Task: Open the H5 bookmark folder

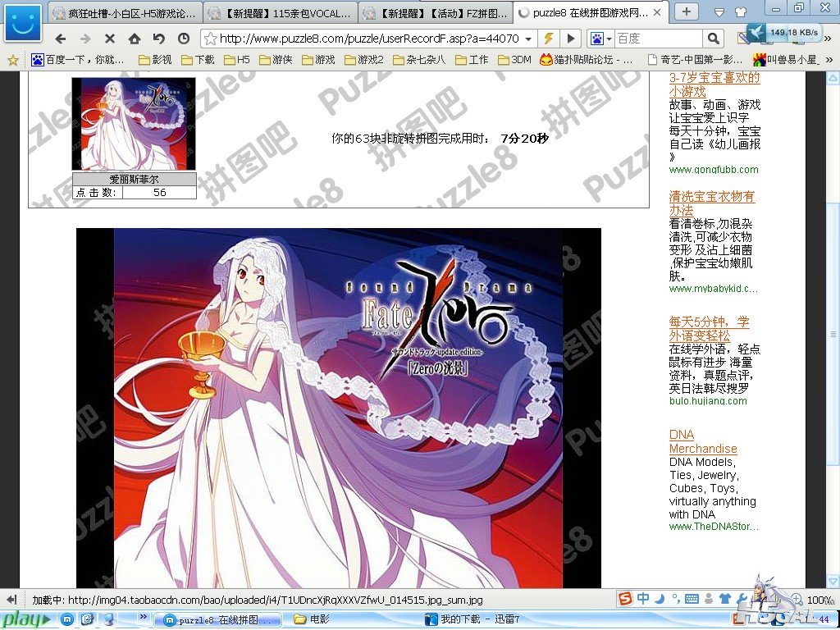Action: tap(237, 60)
